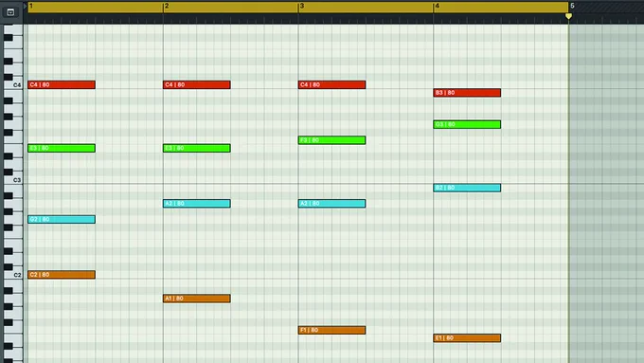Screen dimensions: 644x363
Task: Select the orange F1 note
Action: [331, 330]
